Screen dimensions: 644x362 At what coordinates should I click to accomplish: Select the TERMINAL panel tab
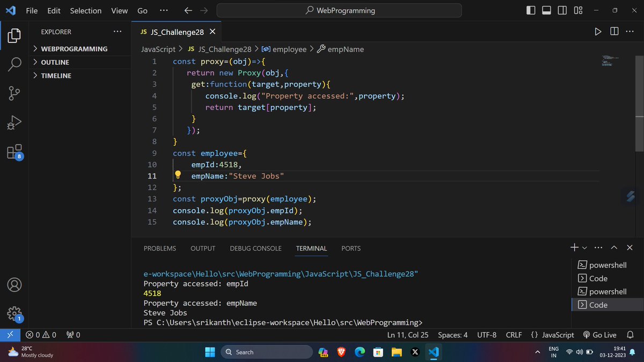click(311, 248)
